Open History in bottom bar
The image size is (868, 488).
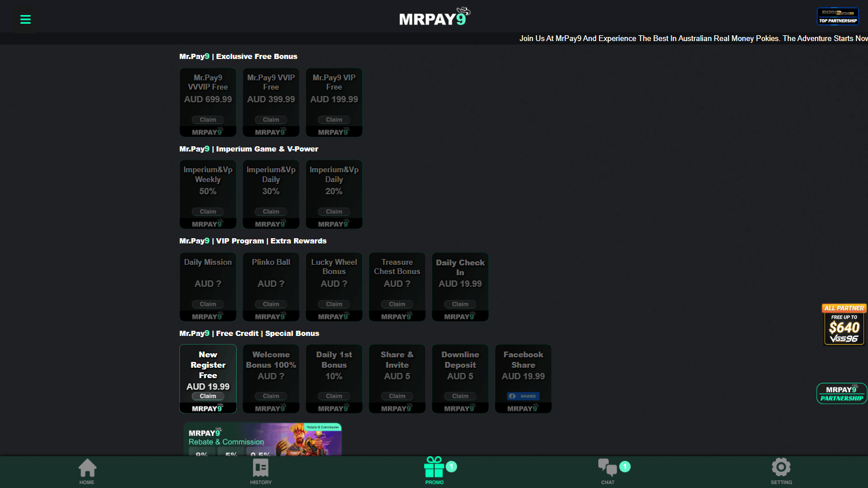pyautogui.click(x=261, y=471)
